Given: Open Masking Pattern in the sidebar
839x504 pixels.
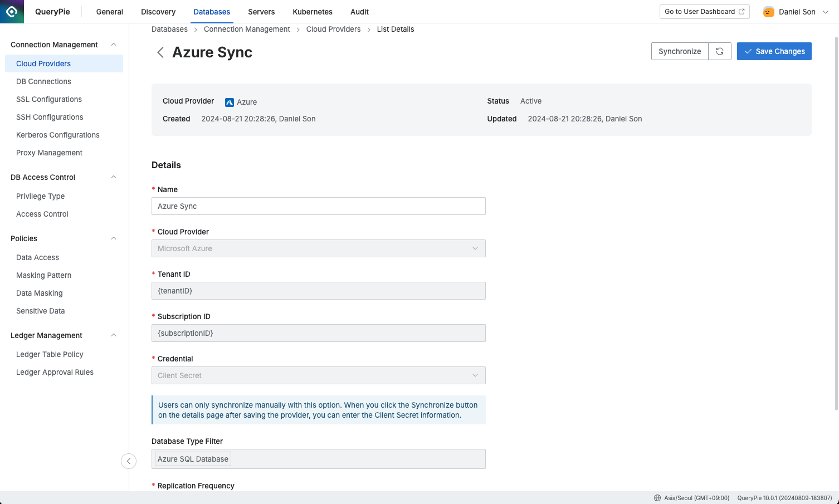Looking at the screenshot, I should pos(64,275).
